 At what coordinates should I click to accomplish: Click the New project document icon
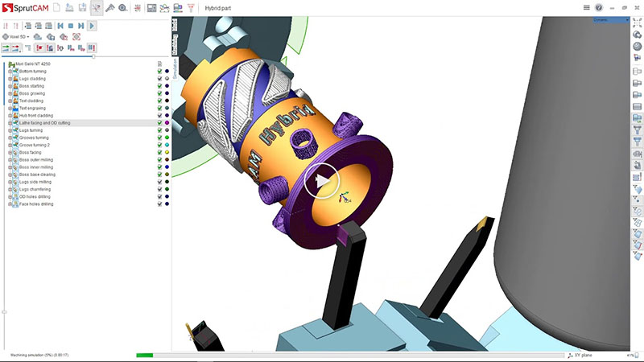(x=57, y=8)
